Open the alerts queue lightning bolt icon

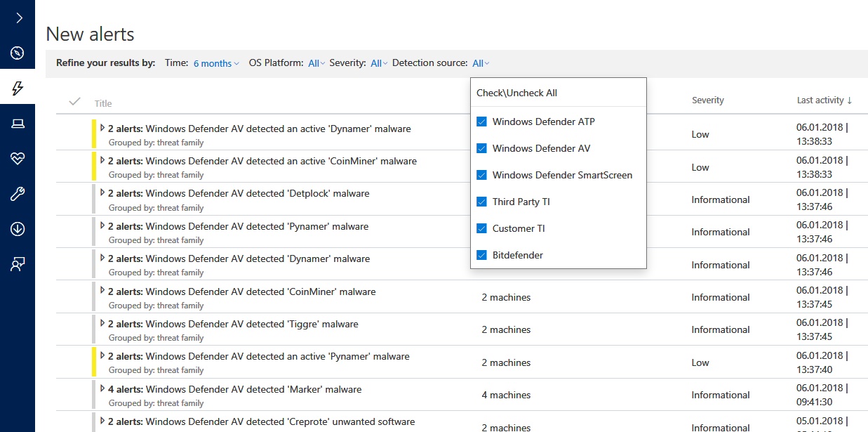[18, 88]
